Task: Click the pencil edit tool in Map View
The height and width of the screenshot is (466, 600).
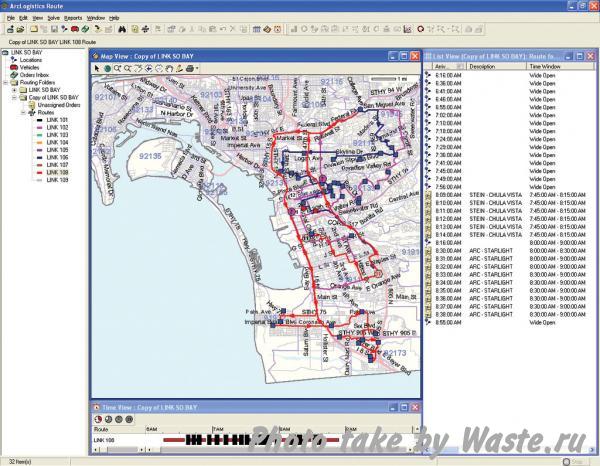Action: [179, 68]
